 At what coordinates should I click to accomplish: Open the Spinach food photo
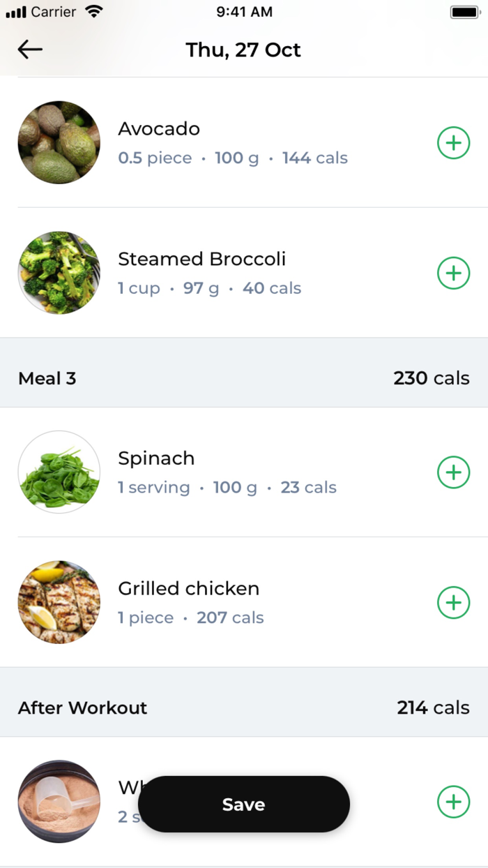(59, 472)
